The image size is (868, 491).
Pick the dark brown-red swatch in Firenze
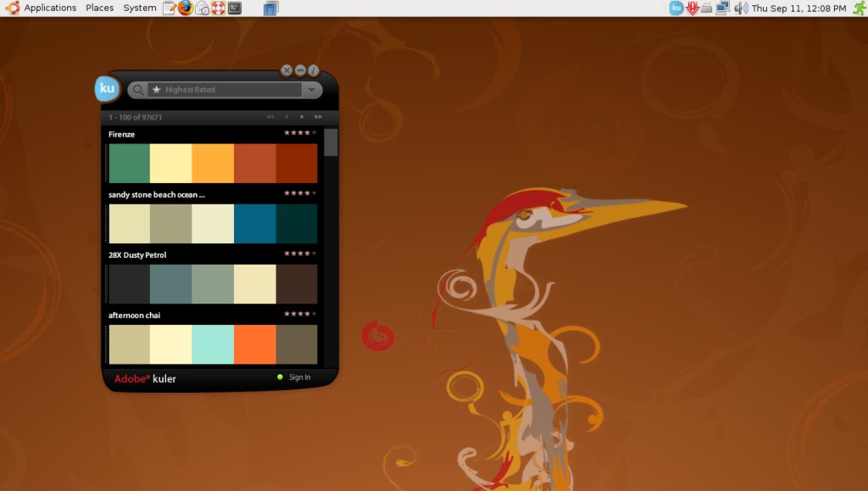pyautogui.click(x=297, y=164)
